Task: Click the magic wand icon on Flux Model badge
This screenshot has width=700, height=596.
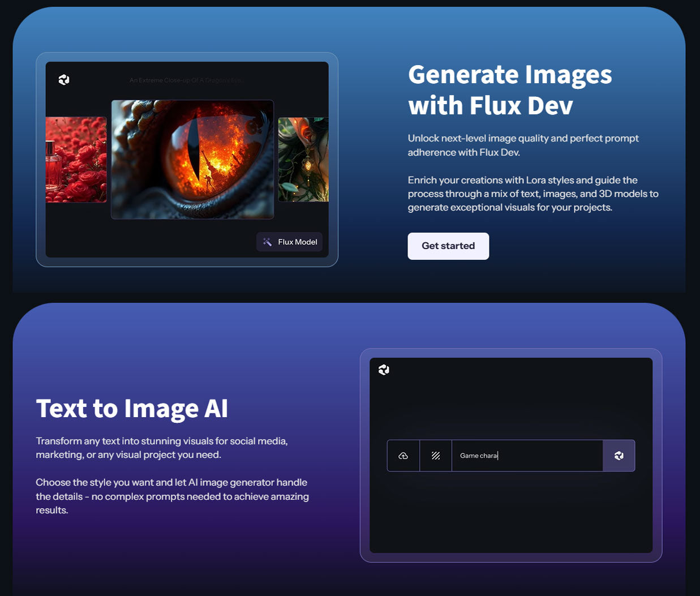Action: click(x=267, y=242)
